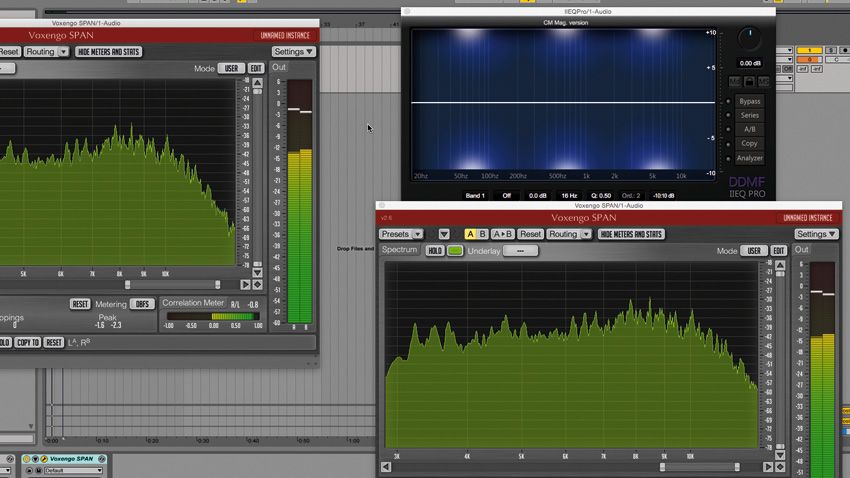Viewport: 850px width, 478px height.
Task: Click frequency range slider in back SPAN
Action: point(172,285)
